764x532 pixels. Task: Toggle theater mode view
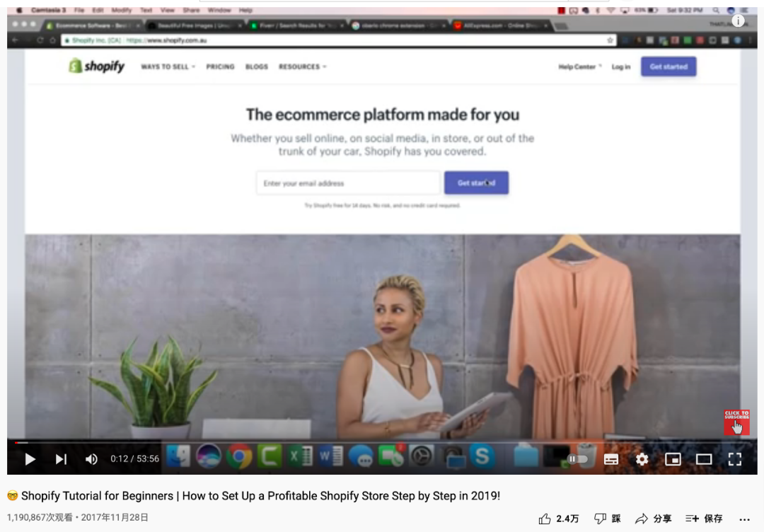704,459
